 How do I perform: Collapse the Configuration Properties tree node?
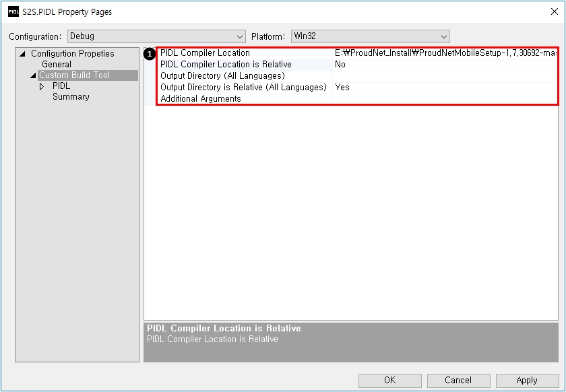pyautogui.click(x=22, y=54)
